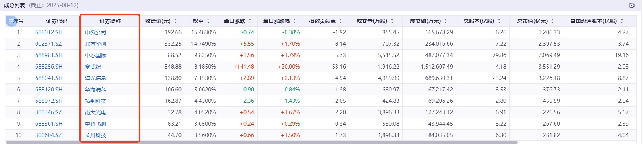Open the 北方华创 security name link
The height and width of the screenshot is (144, 644).
tap(96, 44)
